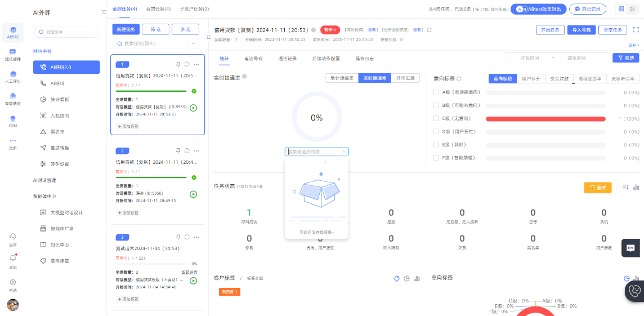Click the 导入号码 button
This screenshot has width=644, height=316.
pos(580,30)
